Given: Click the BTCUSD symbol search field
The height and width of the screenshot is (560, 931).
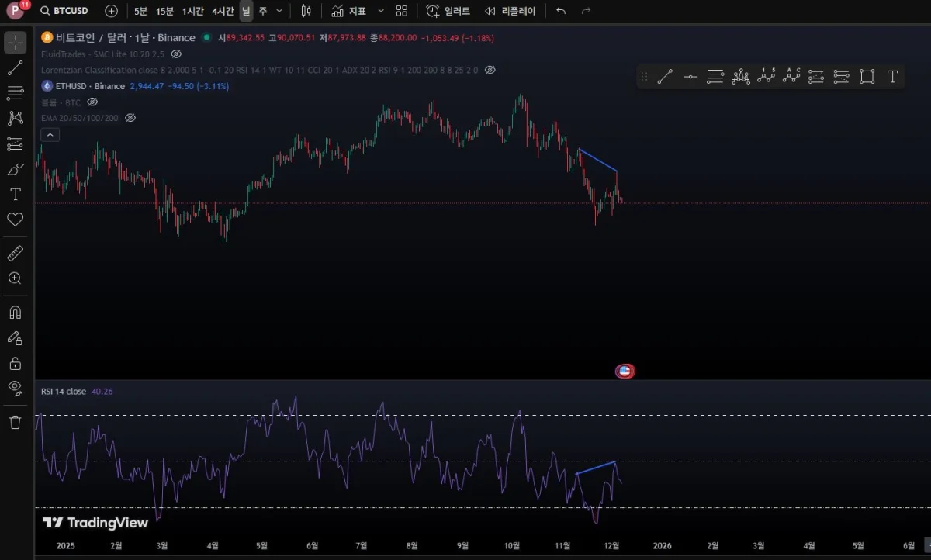Looking at the screenshot, I should pos(64,11).
